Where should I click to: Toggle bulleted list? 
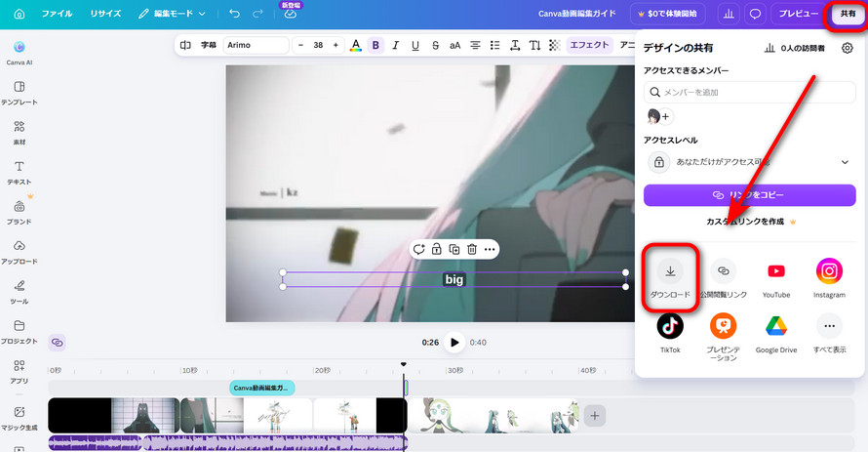coord(494,45)
